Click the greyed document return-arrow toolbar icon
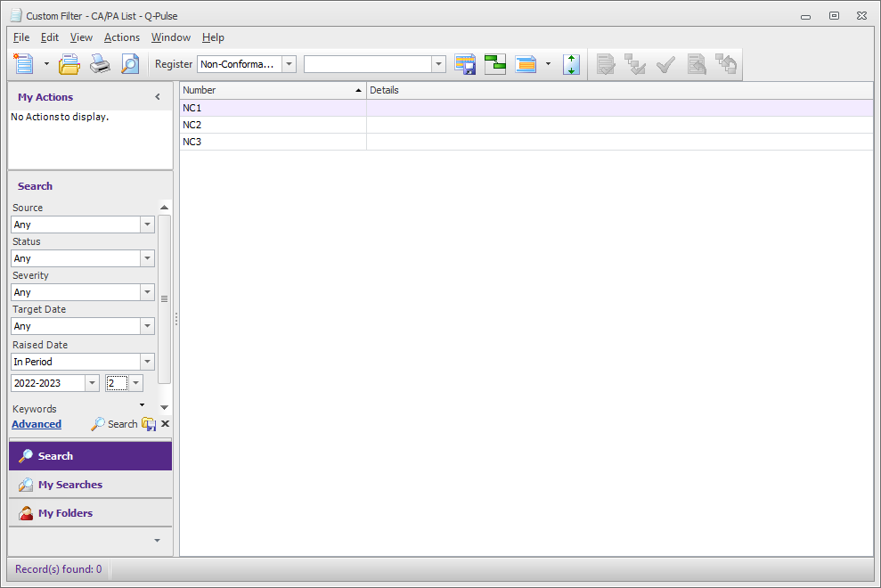The image size is (881, 588). 696,64
